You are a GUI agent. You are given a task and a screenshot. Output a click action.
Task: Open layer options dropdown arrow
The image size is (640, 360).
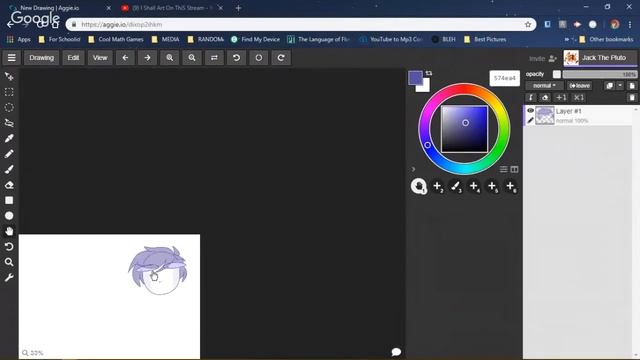tap(620, 86)
